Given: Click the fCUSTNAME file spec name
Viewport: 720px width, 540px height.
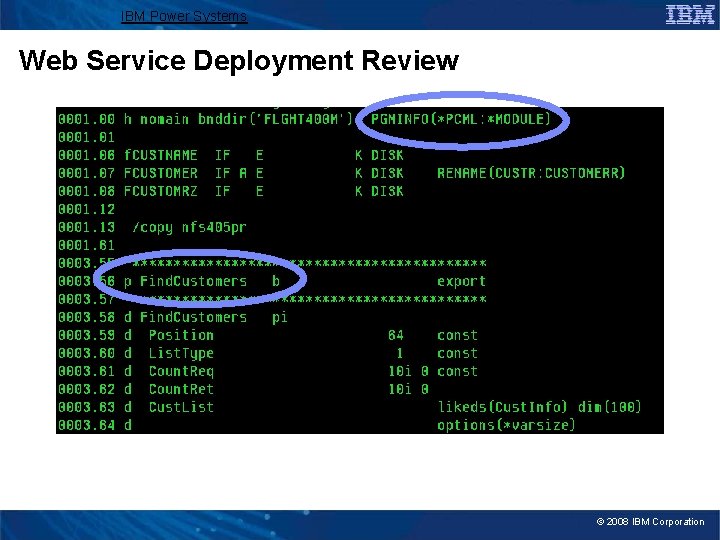Looking at the screenshot, I should pyautogui.click(x=161, y=155).
